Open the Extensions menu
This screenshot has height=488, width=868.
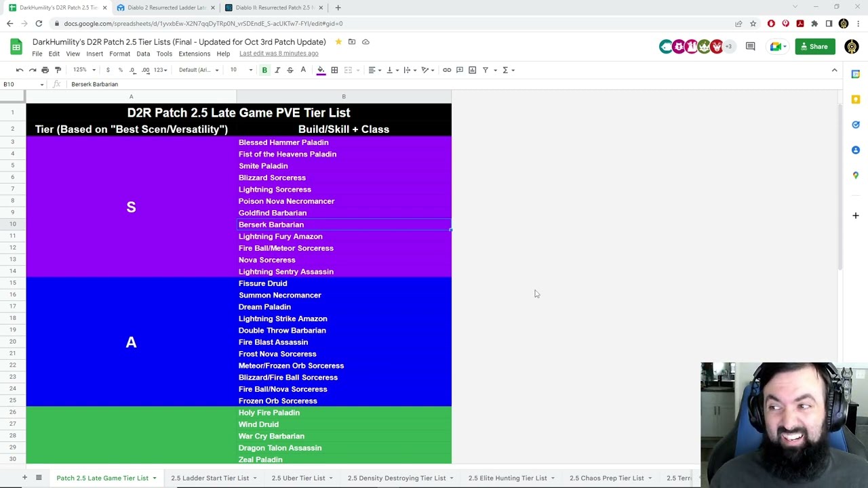[194, 54]
